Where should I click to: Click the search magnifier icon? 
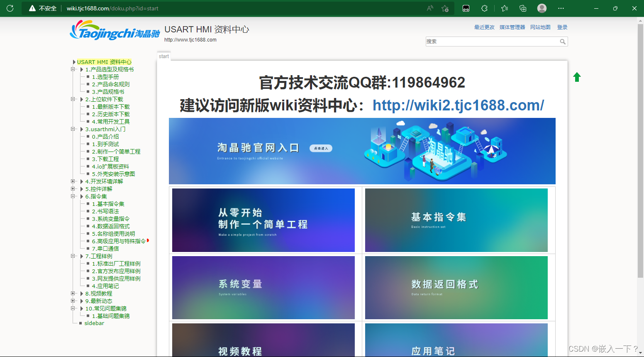[563, 42]
